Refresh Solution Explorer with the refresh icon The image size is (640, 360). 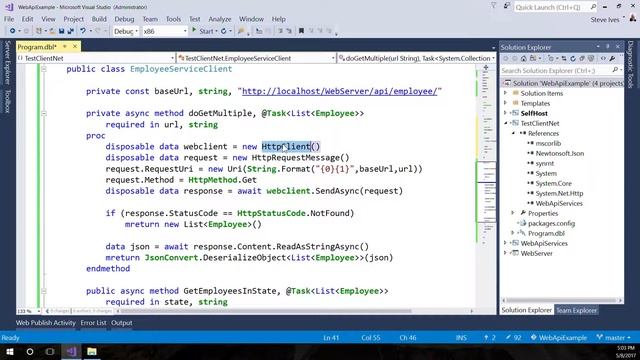573,59
